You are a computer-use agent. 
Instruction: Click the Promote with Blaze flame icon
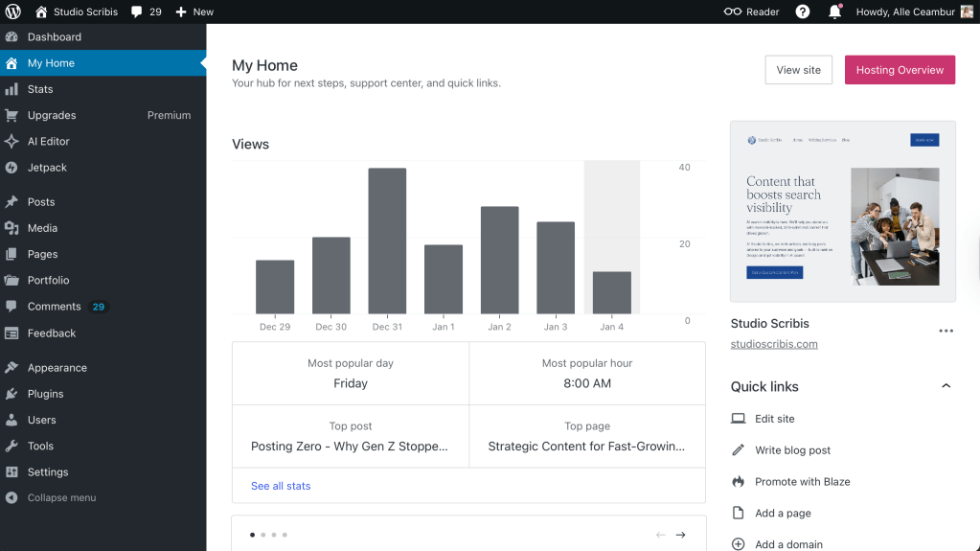tap(739, 482)
